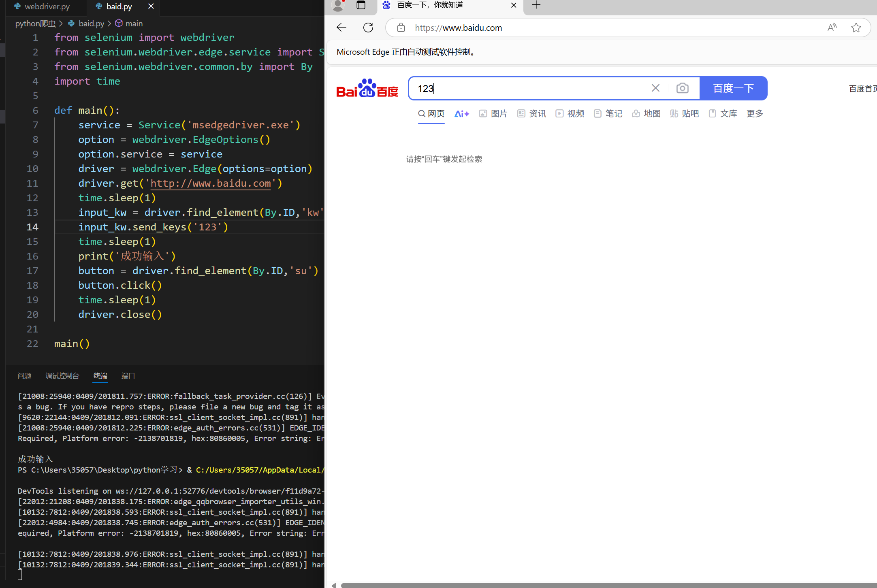The width and height of the screenshot is (877, 588).
Task: Click the main() call on line 22
Action: [72, 344]
